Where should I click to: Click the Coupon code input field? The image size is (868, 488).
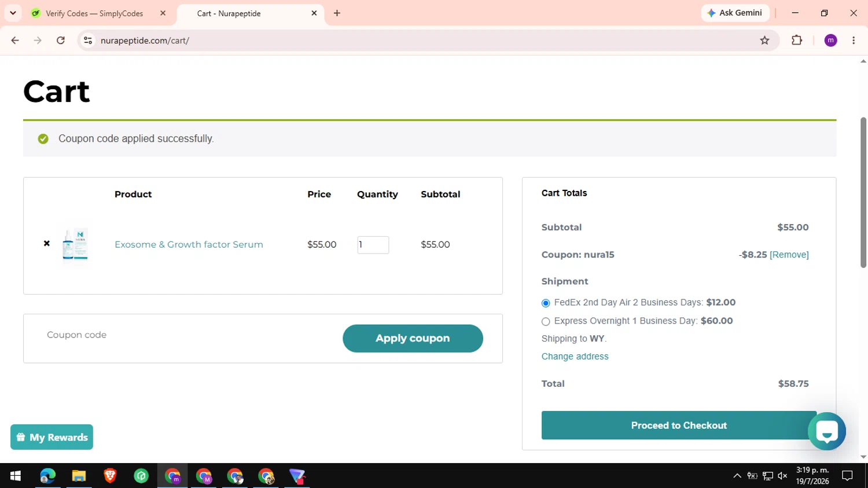[x=188, y=335]
